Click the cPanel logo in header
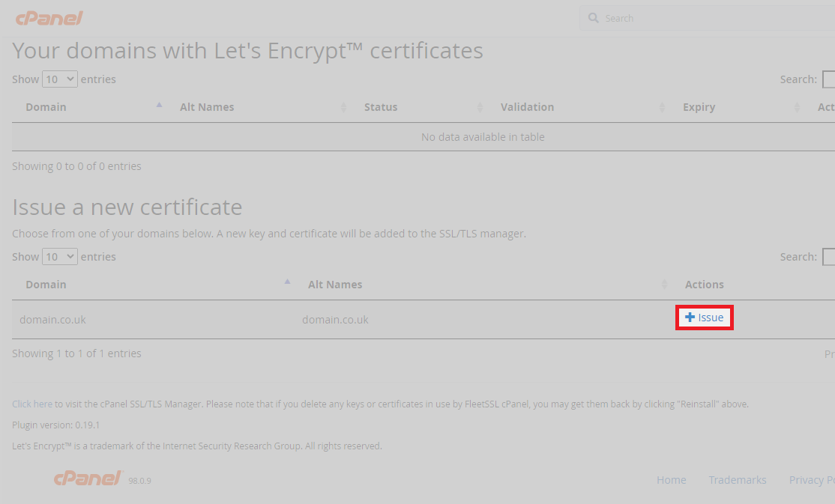Viewport: 835px width, 504px height. pyautogui.click(x=49, y=18)
